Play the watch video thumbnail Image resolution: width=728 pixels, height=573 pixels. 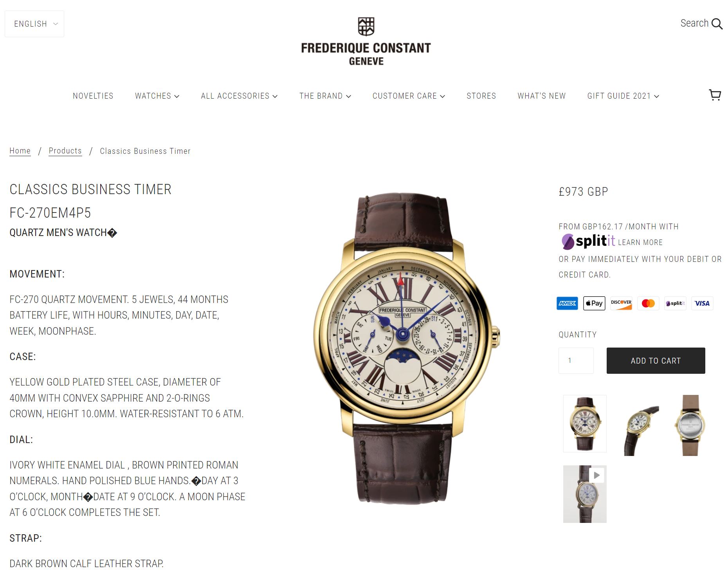[585, 494]
